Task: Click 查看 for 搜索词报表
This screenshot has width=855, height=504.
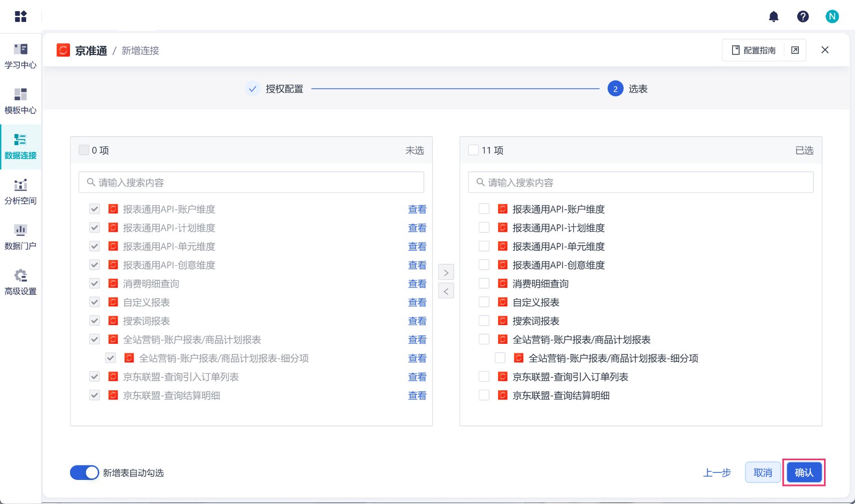Action: coord(417,321)
